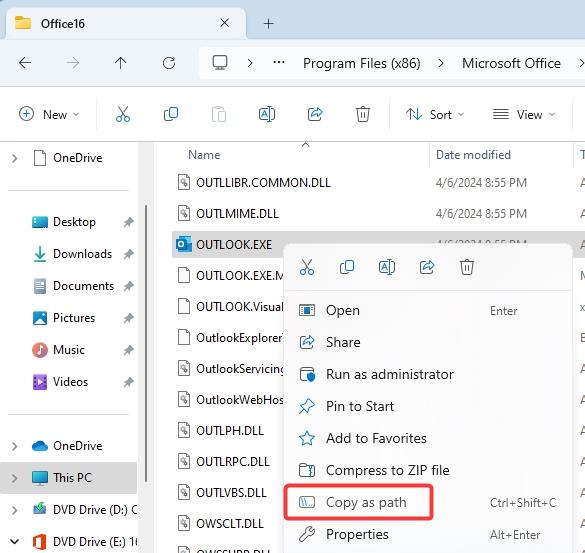Select Add to Favorites
The image size is (585, 553).
coord(427,438)
